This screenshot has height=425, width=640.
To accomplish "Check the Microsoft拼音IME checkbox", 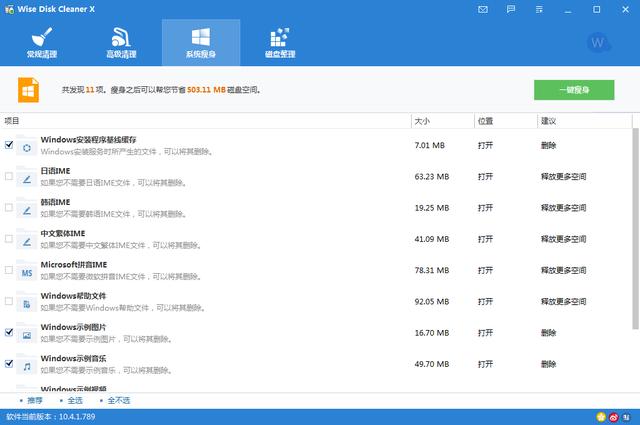I will (9, 270).
